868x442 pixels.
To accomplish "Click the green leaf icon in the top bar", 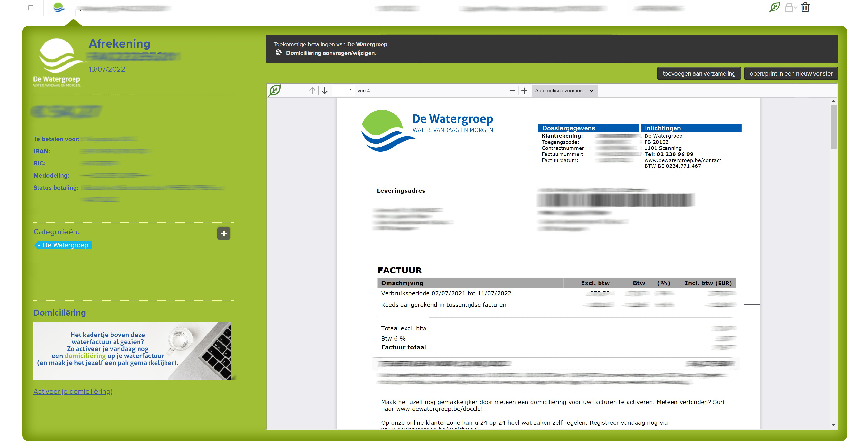I will (x=774, y=7).
